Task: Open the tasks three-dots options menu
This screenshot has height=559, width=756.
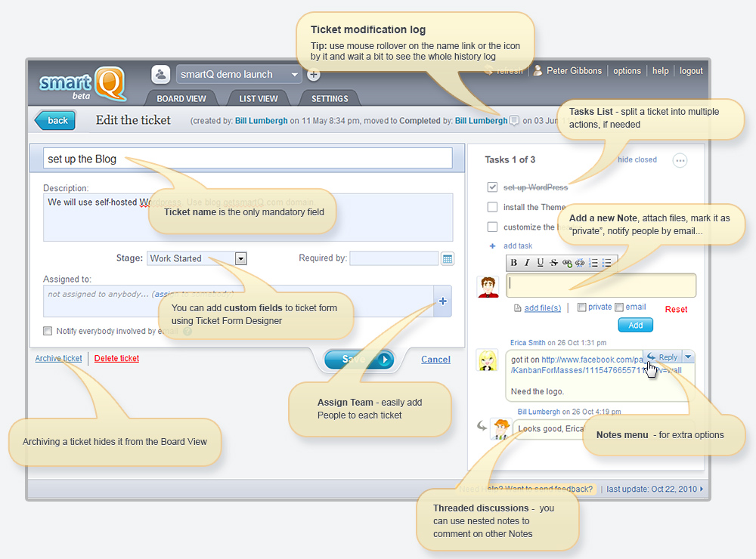Action: [x=680, y=160]
